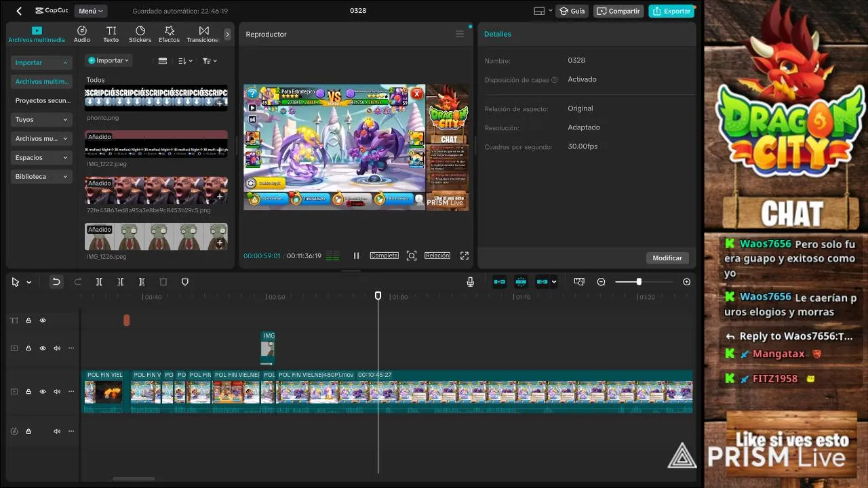Open the layout selector in top bar
The image size is (868, 488).
[542, 11]
